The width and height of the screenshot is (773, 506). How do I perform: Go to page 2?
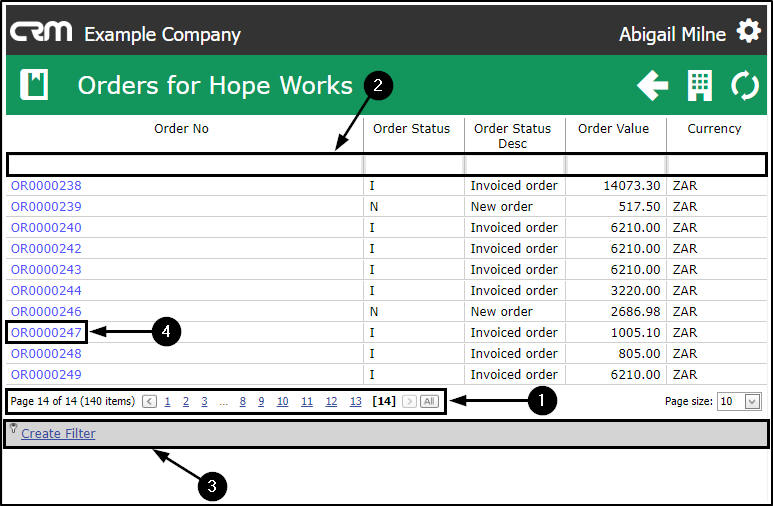186,401
